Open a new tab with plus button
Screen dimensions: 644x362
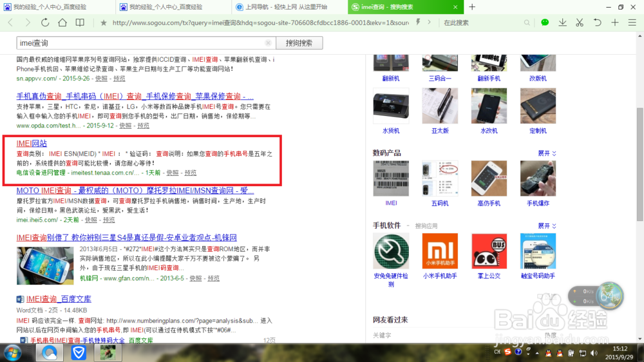[472, 7]
